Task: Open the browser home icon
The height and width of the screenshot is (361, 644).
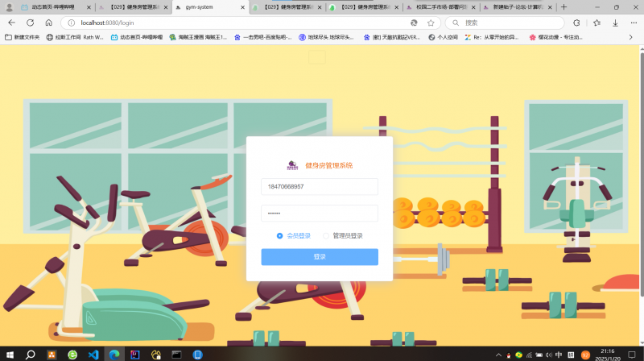Action: coord(48,23)
